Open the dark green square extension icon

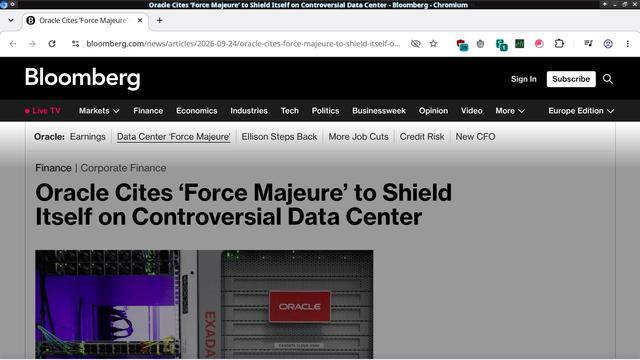(520, 44)
